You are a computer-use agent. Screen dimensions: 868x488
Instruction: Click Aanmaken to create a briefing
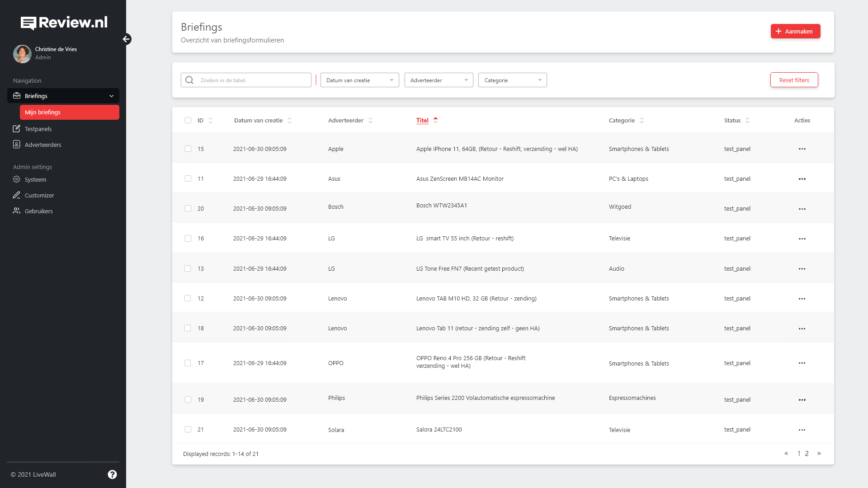(796, 31)
